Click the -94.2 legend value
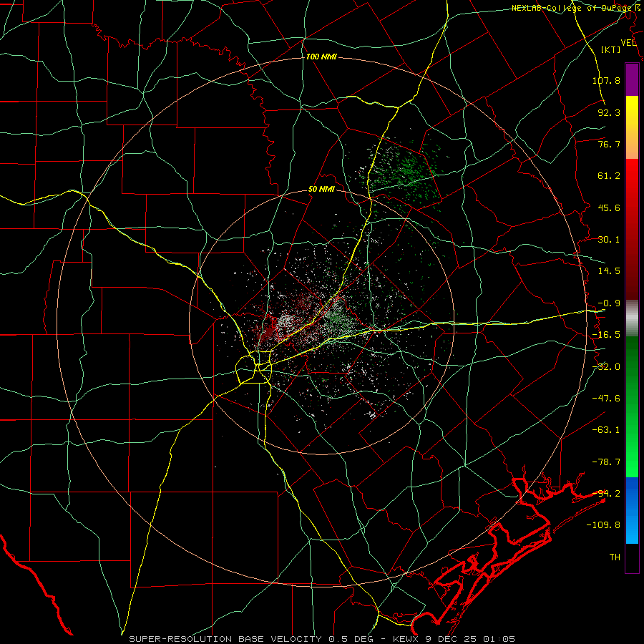This screenshot has width=644, height=644. point(606,494)
